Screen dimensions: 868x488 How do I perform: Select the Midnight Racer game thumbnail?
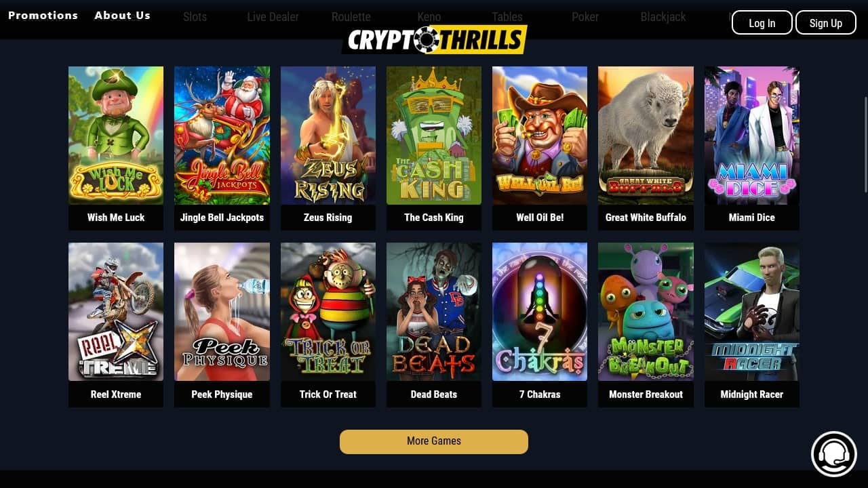pyautogui.click(x=752, y=312)
